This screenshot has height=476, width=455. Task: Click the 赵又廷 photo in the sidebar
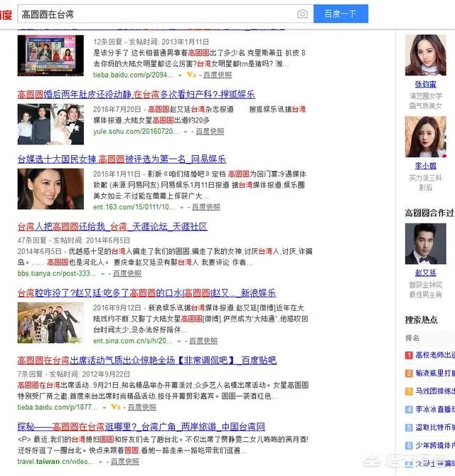click(426, 244)
